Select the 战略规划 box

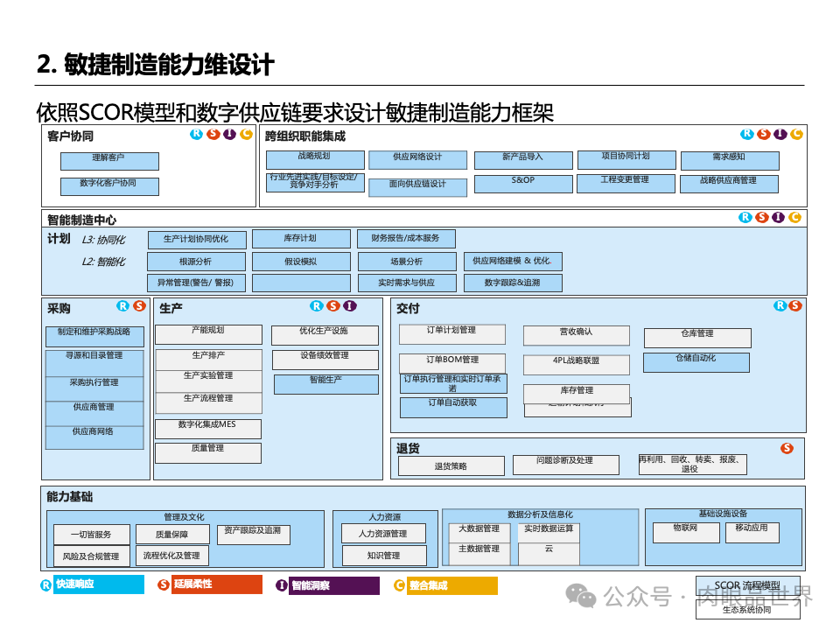coord(316,159)
